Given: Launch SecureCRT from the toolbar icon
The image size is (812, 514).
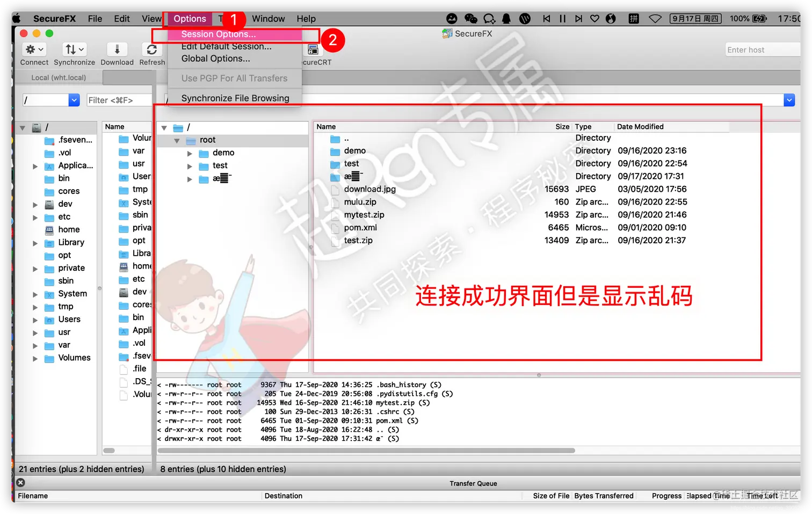Looking at the screenshot, I should [313, 50].
